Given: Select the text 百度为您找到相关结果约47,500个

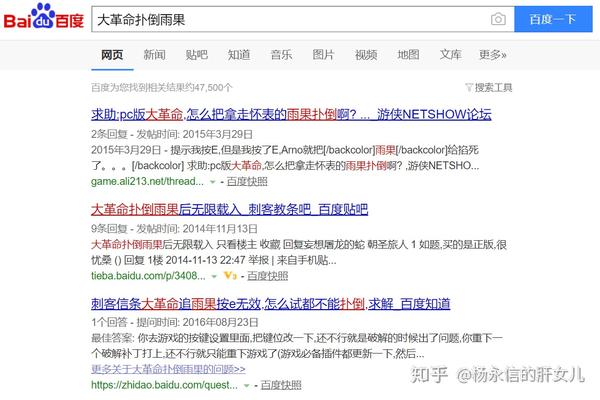Looking at the screenshot, I should pos(161,88).
